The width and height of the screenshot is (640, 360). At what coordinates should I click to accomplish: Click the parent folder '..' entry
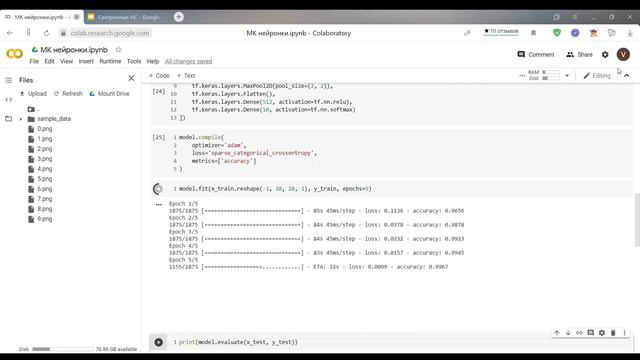coord(35,109)
